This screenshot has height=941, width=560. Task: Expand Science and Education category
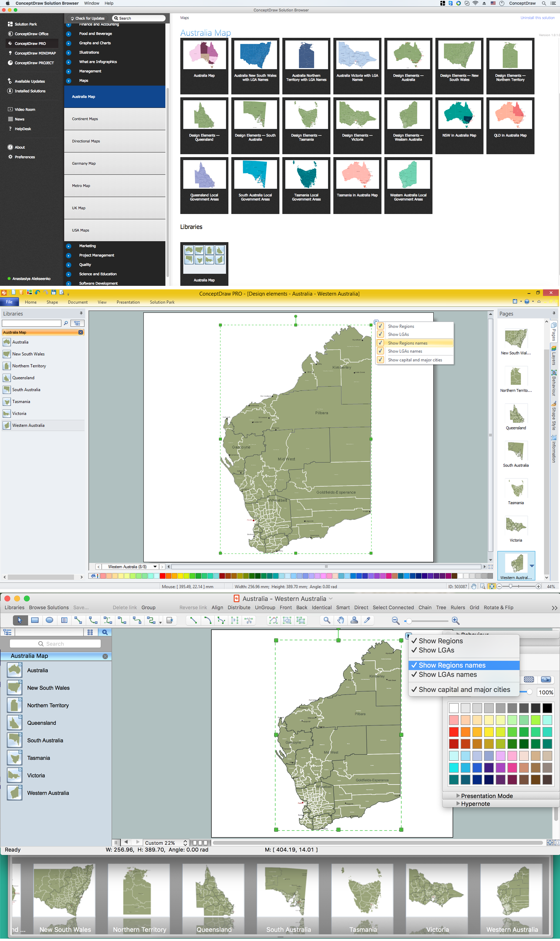click(x=69, y=274)
